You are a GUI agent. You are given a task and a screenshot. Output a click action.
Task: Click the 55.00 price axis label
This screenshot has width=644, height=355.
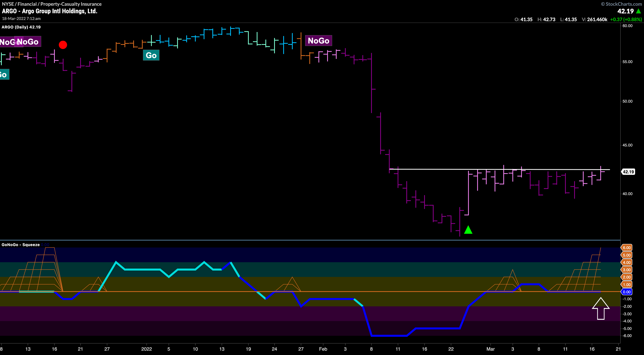tap(628, 62)
